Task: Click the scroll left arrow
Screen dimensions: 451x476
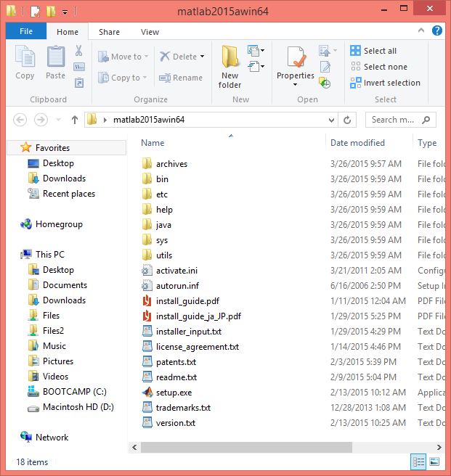Action: tap(134, 447)
